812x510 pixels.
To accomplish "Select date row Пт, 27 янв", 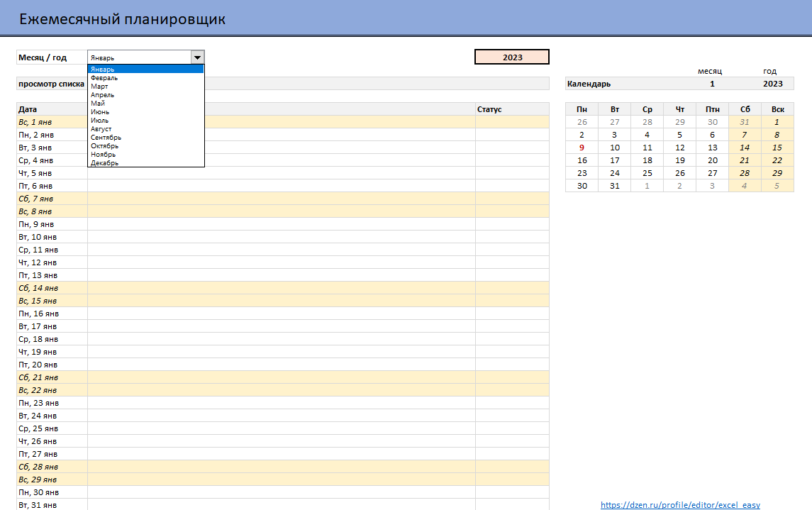I will click(52, 454).
